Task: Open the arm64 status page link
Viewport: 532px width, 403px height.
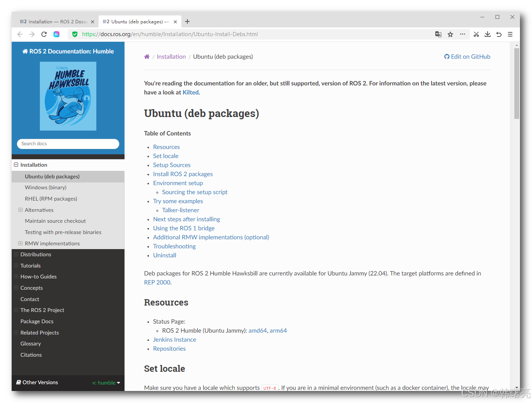Action: click(x=278, y=330)
